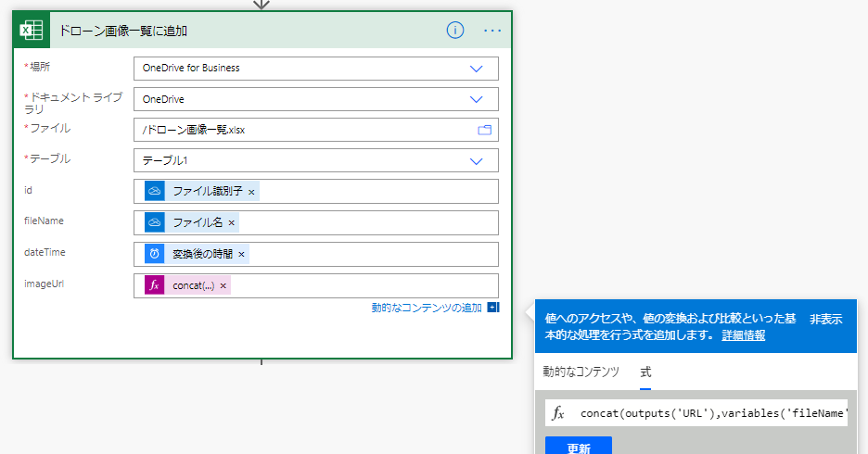Viewport: 868px width, 454px height.
Task: Remove the ファイル識別子 token
Action: point(251,192)
